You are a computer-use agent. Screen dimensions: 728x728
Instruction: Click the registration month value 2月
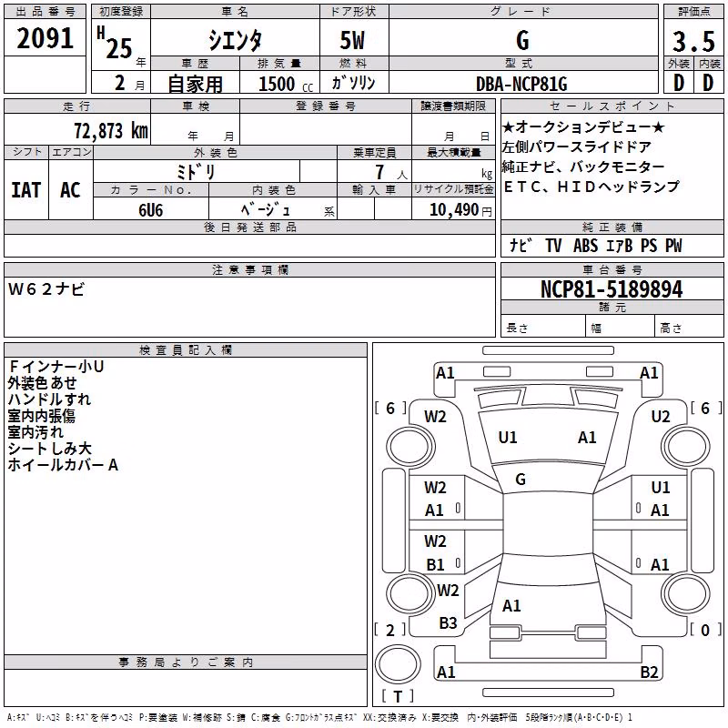pos(130,84)
